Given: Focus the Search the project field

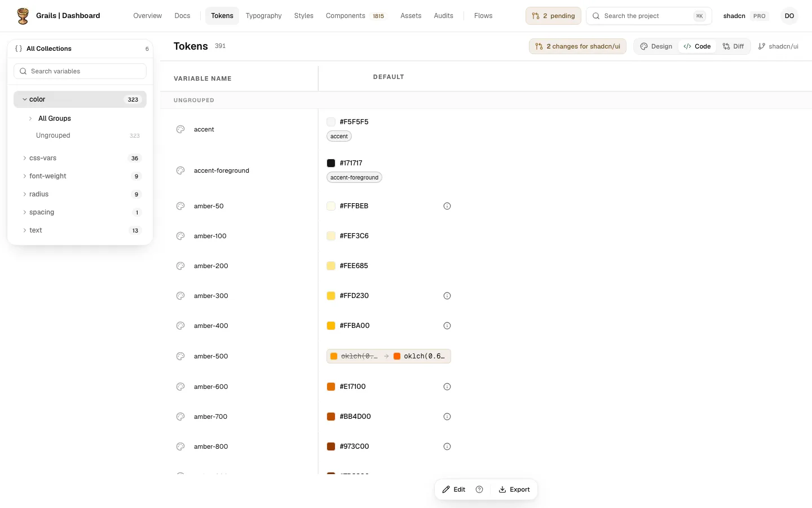Looking at the screenshot, I should [649, 16].
